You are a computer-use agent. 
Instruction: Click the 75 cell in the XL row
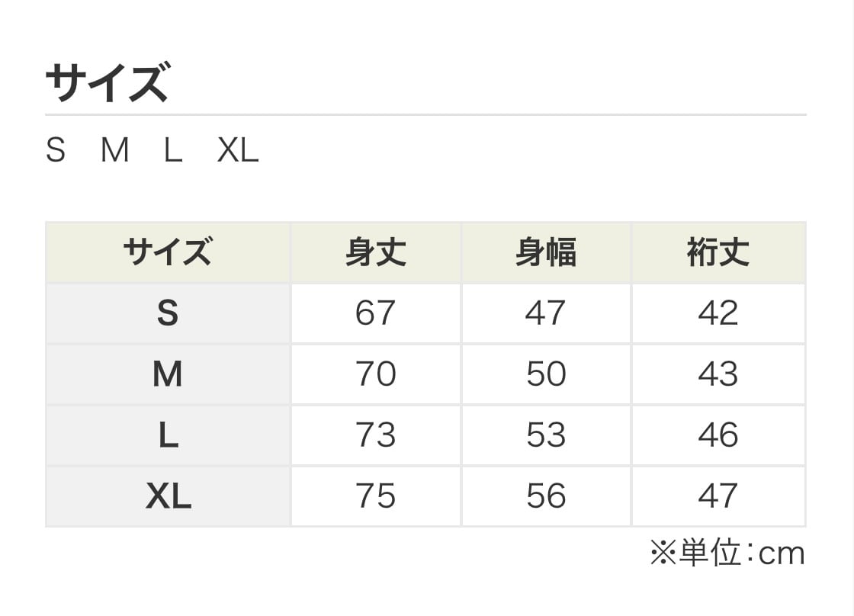pos(375,496)
